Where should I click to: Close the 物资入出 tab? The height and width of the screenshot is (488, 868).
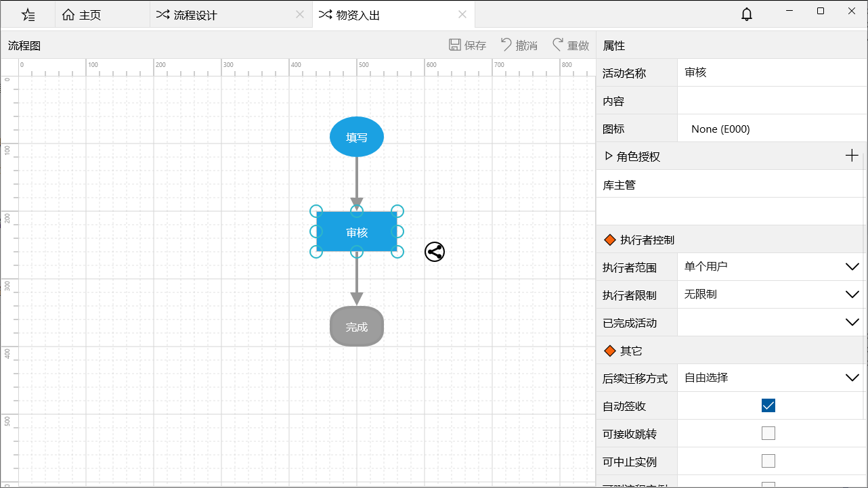pos(462,15)
